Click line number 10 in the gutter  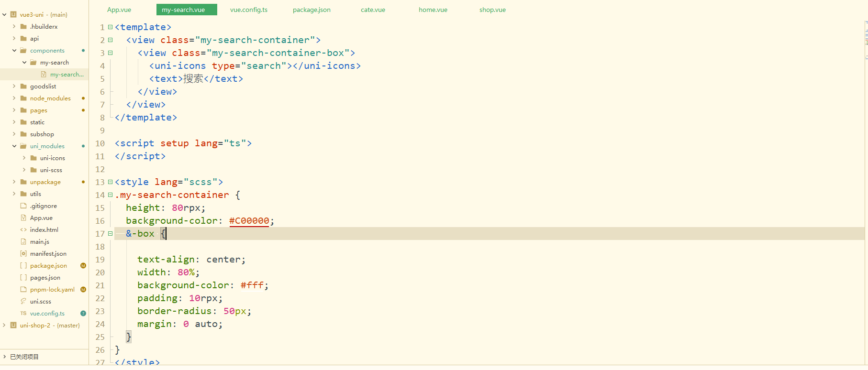pos(100,143)
